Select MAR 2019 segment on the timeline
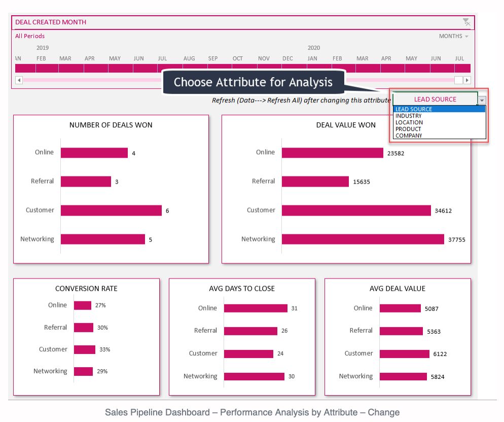Image resolution: width=504 pixels, height=422 pixels. click(71, 68)
